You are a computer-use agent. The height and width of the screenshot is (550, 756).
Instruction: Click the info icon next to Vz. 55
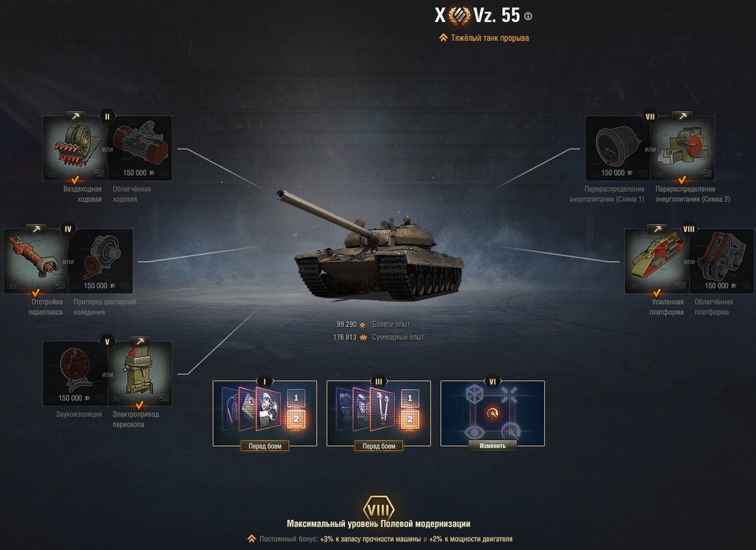[x=528, y=17]
